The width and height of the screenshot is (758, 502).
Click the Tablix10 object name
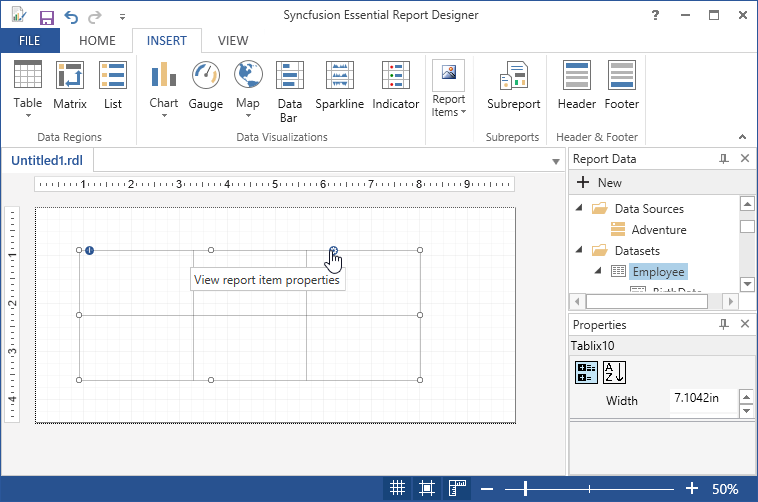point(593,346)
